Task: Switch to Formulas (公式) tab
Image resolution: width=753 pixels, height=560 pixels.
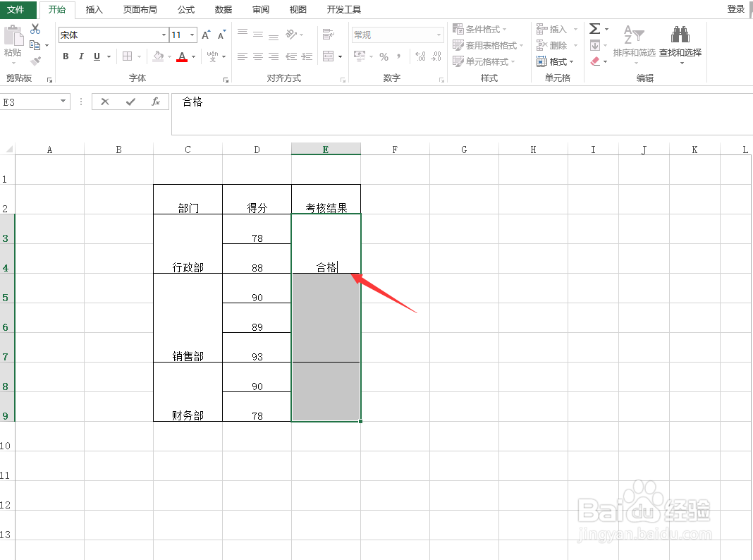Action: 186,10
